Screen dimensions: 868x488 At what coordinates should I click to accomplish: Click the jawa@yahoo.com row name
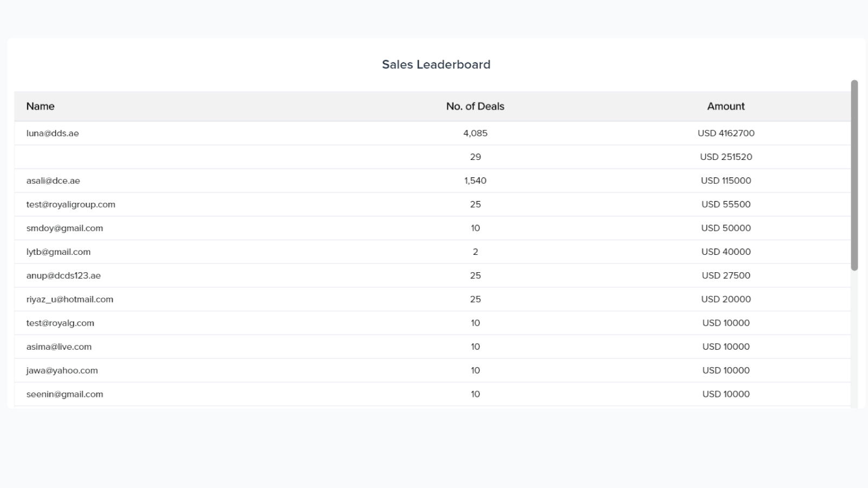click(x=62, y=371)
